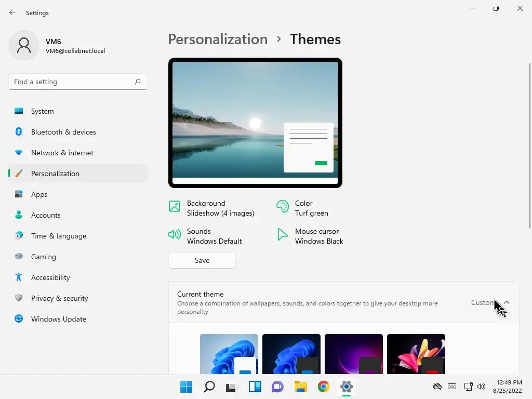Image resolution: width=532 pixels, height=399 pixels.
Task: Click the Mouse cursor pointer icon
Action: pyautogui.click(x=282, y=234)
